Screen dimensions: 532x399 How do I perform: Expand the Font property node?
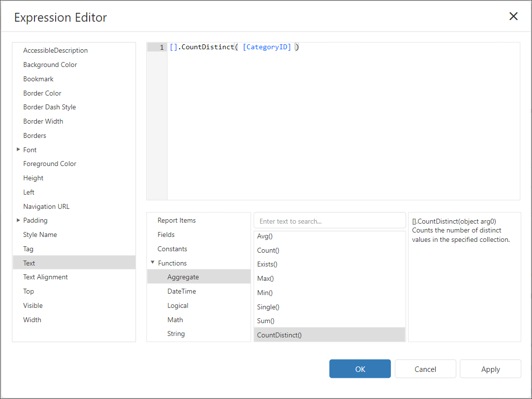(18, 149)
